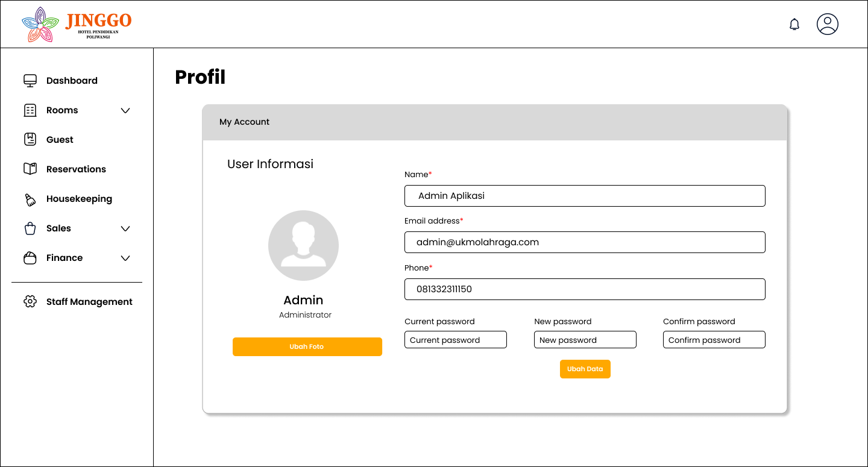The width and height of the screenshot is (868, 467).
Task: Click the Ubah Foto button
Action: tap(307, 346)
